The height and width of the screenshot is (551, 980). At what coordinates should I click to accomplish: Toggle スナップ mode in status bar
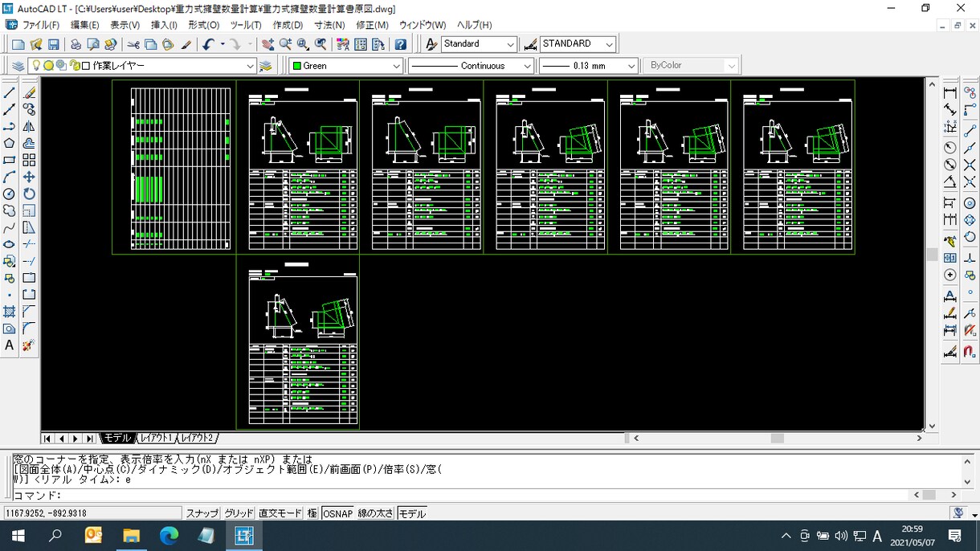pyautogui.click(x=202, y=513)
